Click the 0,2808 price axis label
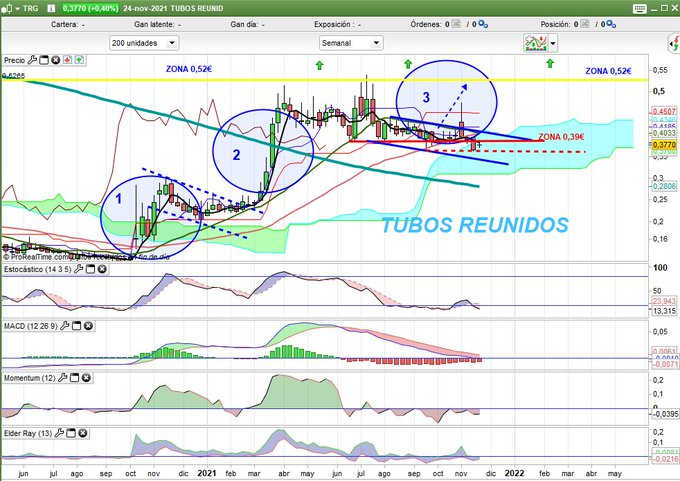Image resolution: width=680 pixels, height=481 pixels. (664, 186)
